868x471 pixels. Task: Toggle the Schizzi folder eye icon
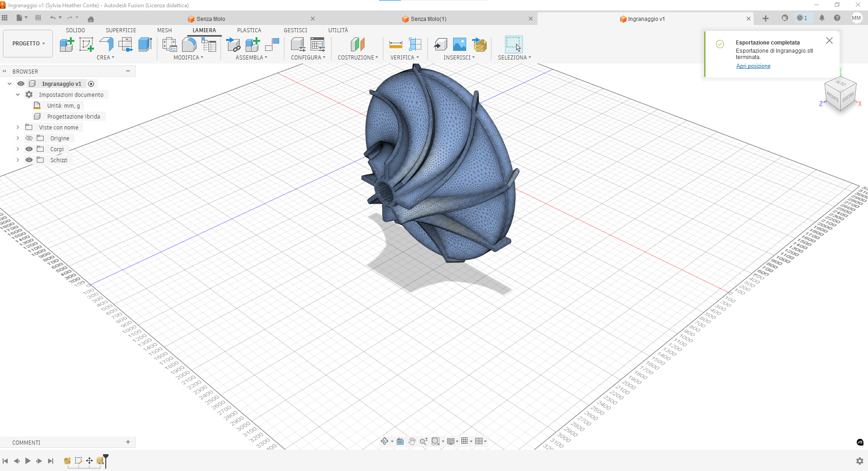29,160
